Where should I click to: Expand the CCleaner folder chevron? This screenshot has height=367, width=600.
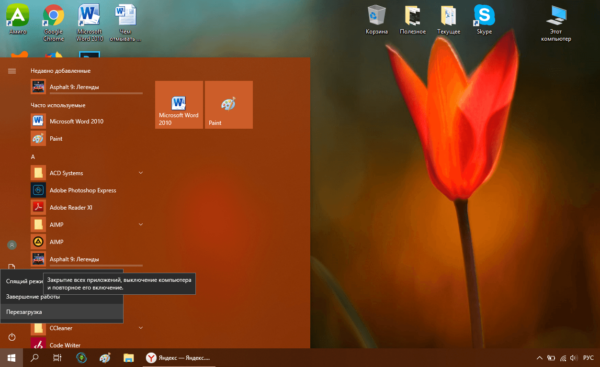[x=140, y=328]
